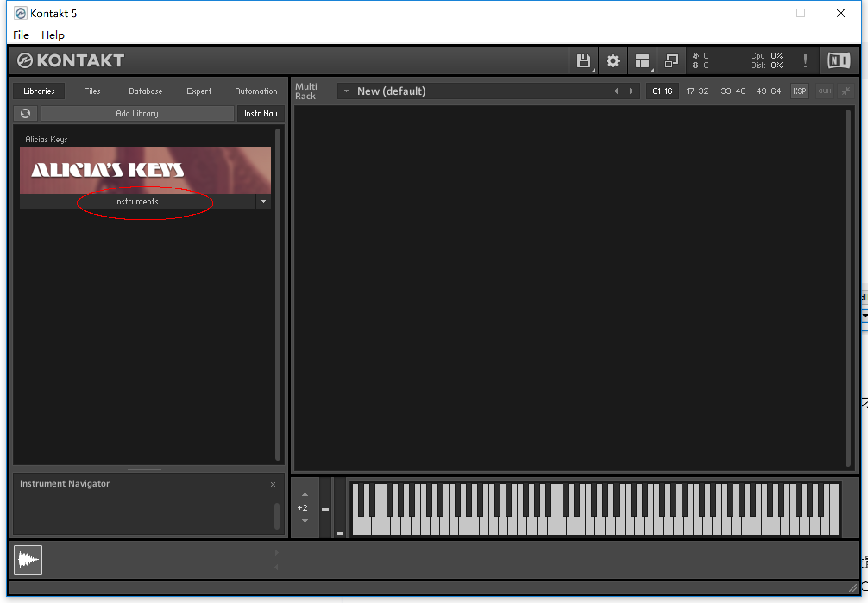Show rack page 49-64
This screenshot has width=868, height=603.
coord(768,91)
